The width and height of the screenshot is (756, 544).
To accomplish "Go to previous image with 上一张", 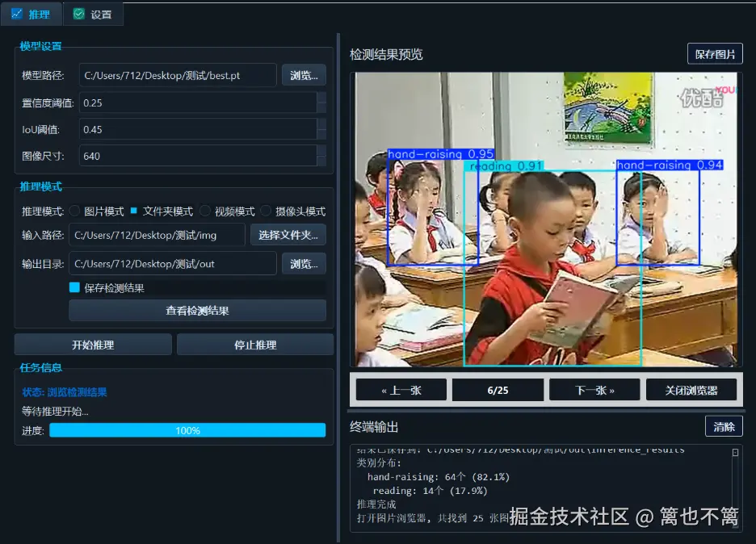I will pos(400,389).
